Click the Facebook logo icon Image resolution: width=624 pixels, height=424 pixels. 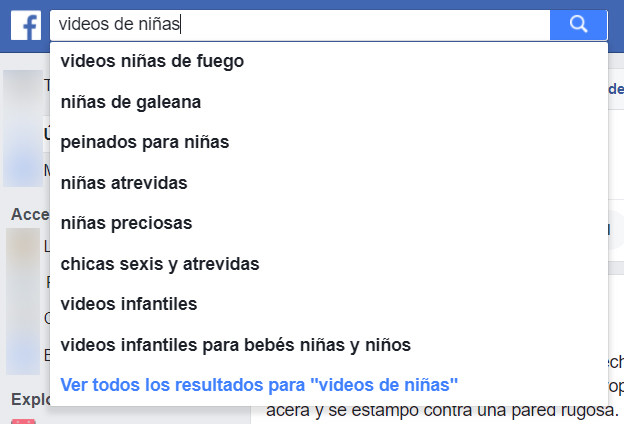coord(26,25)
